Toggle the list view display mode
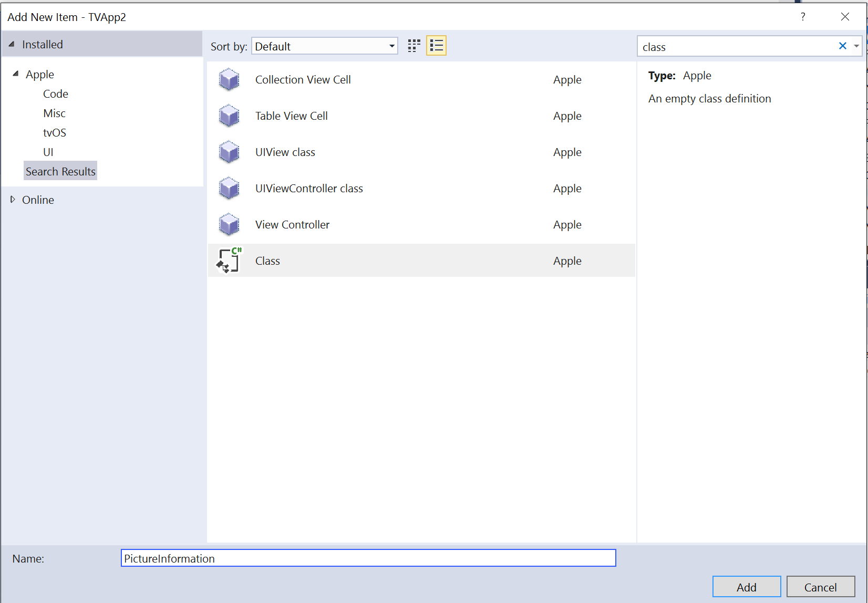This screenshot has height=603, width=868. tap(436, 46)
